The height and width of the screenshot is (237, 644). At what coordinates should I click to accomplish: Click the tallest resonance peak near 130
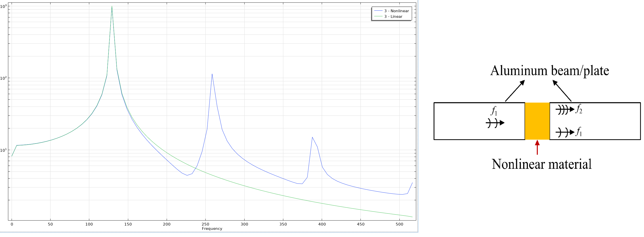112,7
